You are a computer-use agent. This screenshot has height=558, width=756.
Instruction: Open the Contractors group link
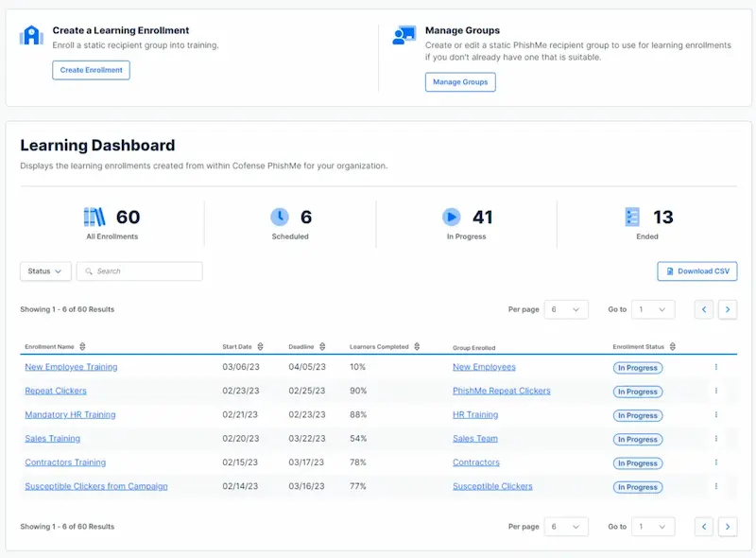476,462
